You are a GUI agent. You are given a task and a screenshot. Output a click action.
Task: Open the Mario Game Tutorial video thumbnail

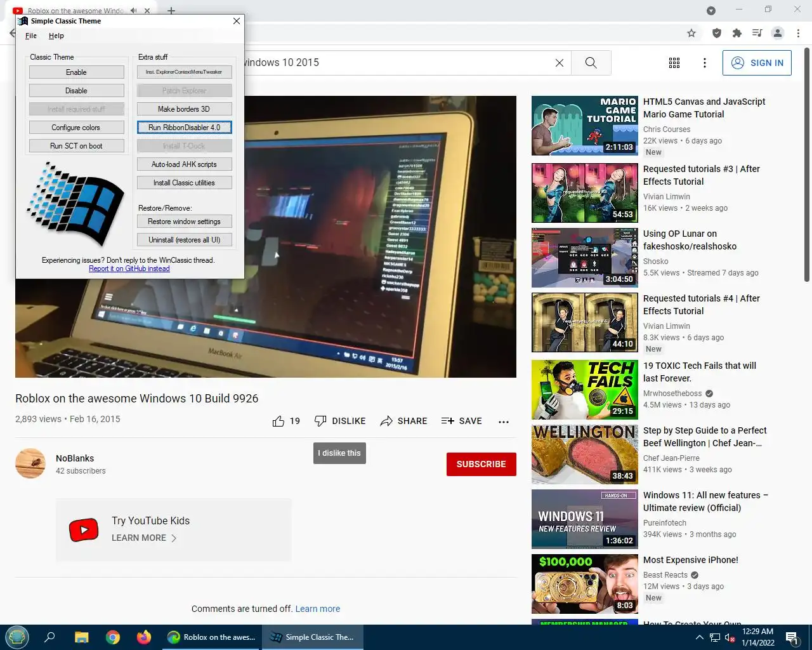pos(585,126)
